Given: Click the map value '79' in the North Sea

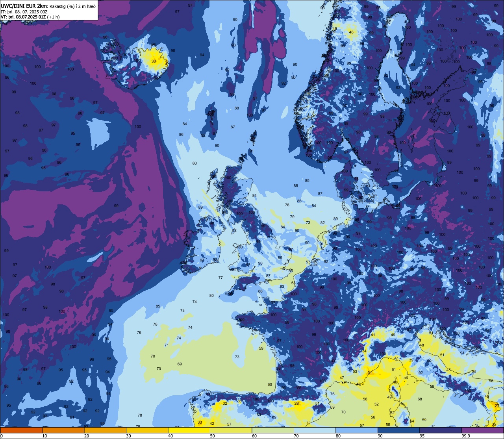Looking at the screenshot, I should click(x=292, y=217).
